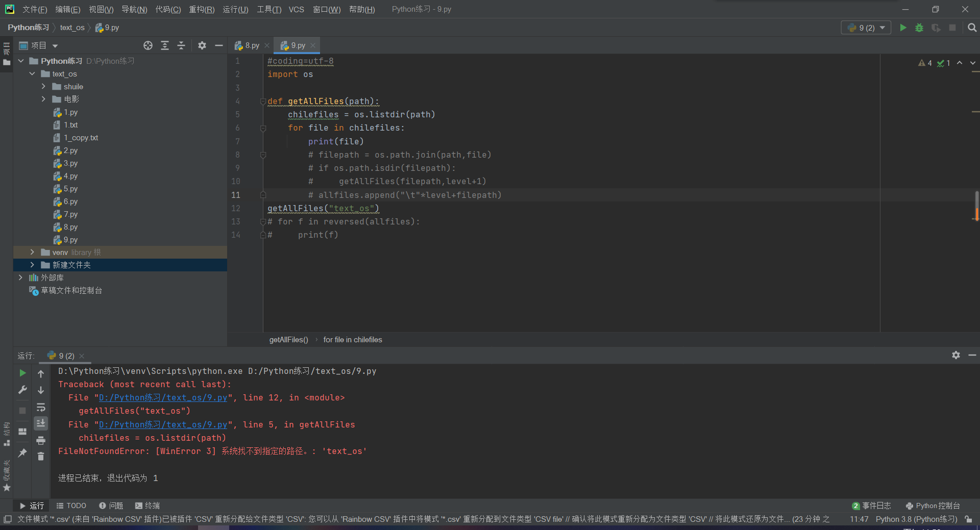The image size is (980, 530).
Task: Select 5.py in project tree
Action: (x=70, y=189)
